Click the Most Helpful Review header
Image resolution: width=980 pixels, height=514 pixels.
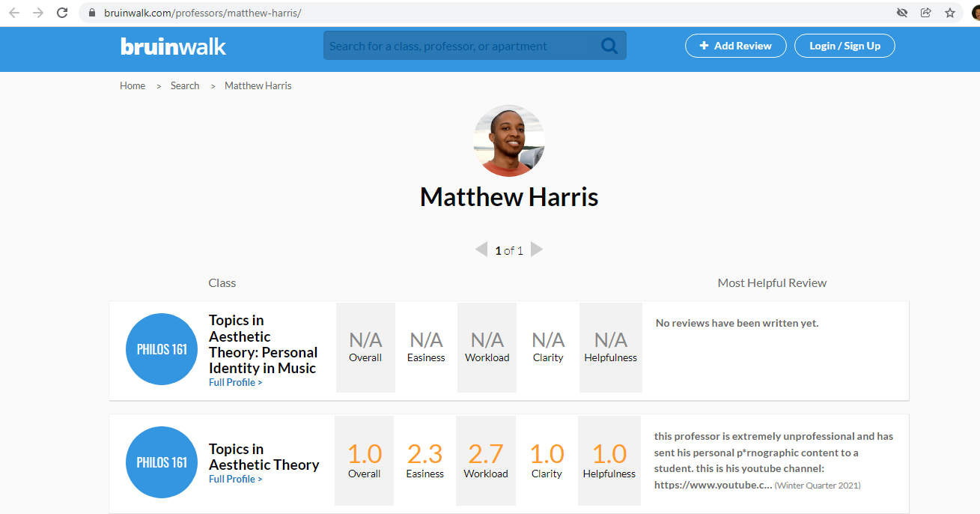point(772,282)
